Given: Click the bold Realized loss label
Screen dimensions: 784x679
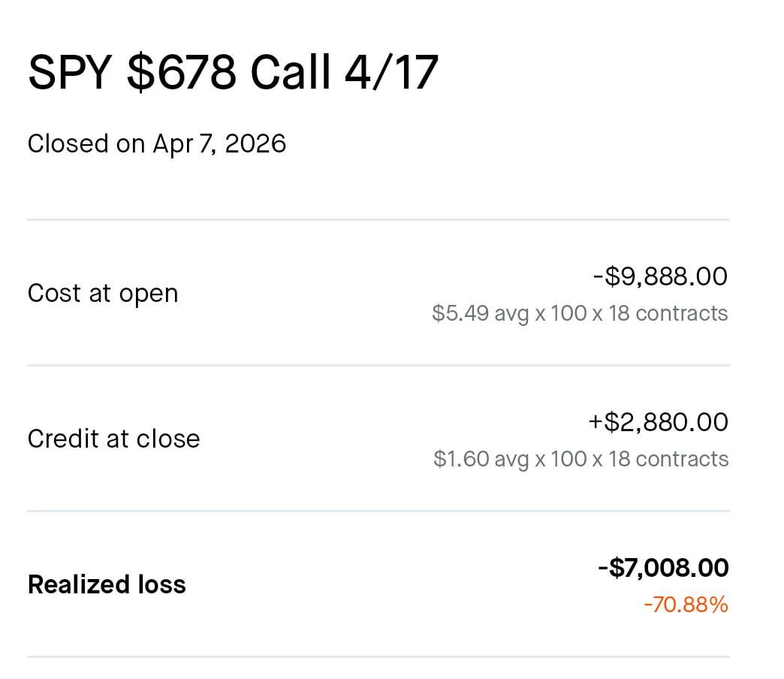Looking at the screenshot, I should [x=107, y=584].
